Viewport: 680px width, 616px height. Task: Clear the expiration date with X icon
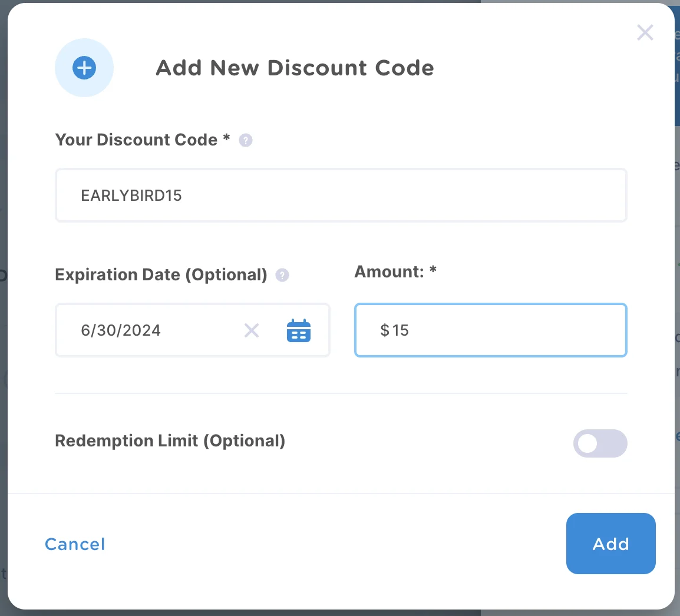pos(252,330)
